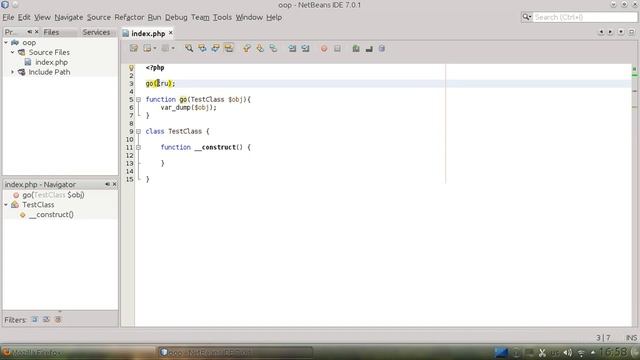Click the Shift Line Right icon
The width and height of the screenshot is (640, 360).
point(305,48)
